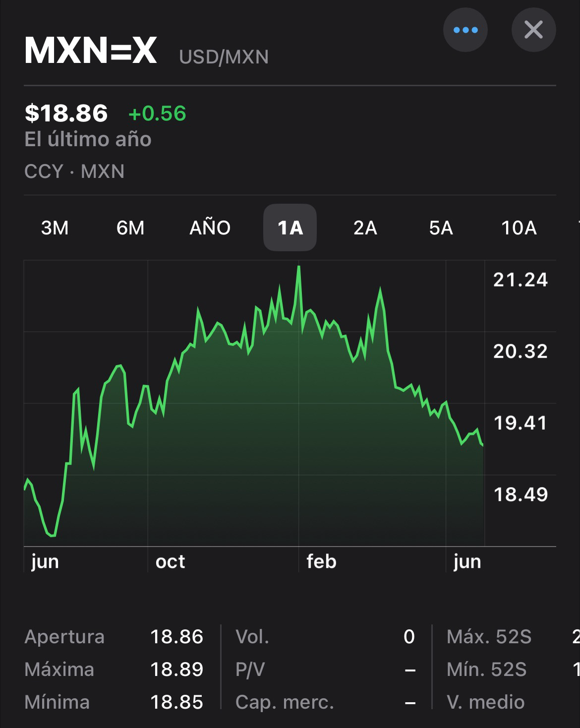
Task: Show the 5A chart range
Action: (x=441, y=228)
